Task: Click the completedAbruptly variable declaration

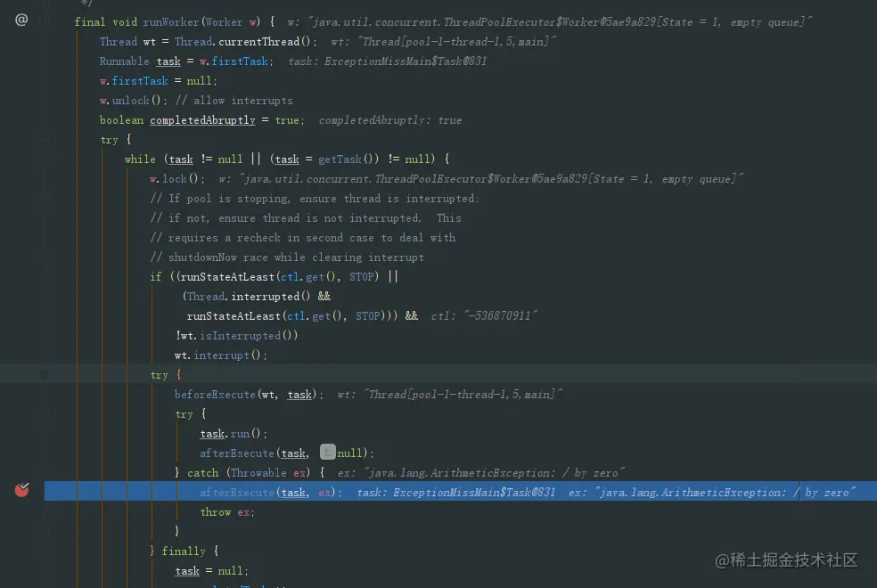Action: click(202, 120)
